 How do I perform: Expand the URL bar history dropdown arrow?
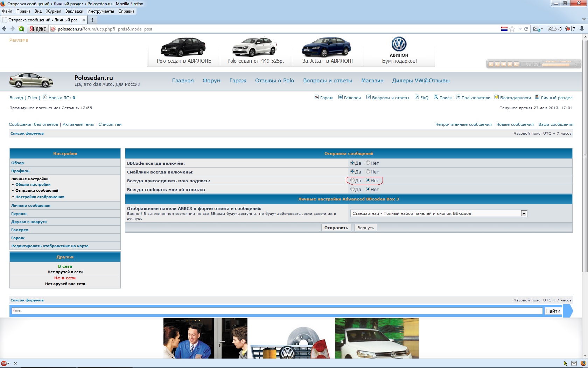520,29
